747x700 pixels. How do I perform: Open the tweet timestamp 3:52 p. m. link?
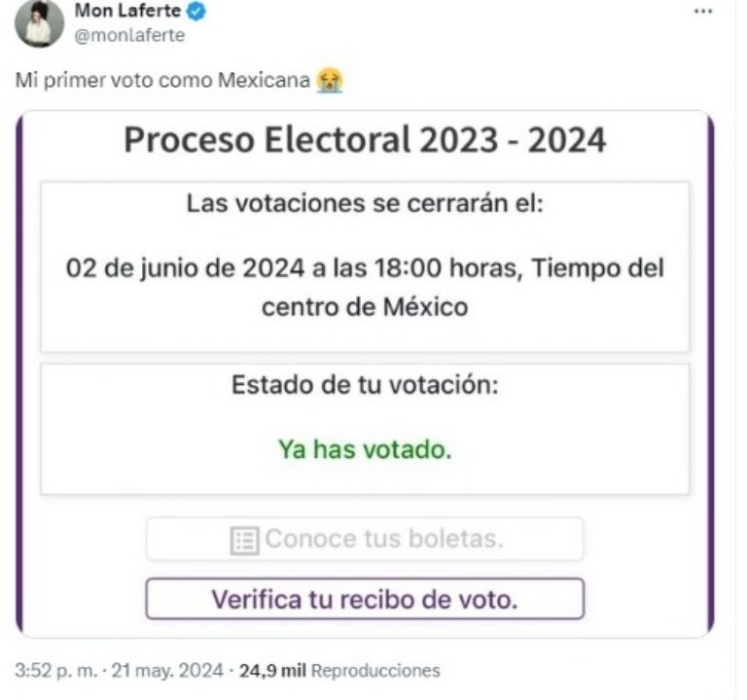pyautogui.click(x=55, y=671)
